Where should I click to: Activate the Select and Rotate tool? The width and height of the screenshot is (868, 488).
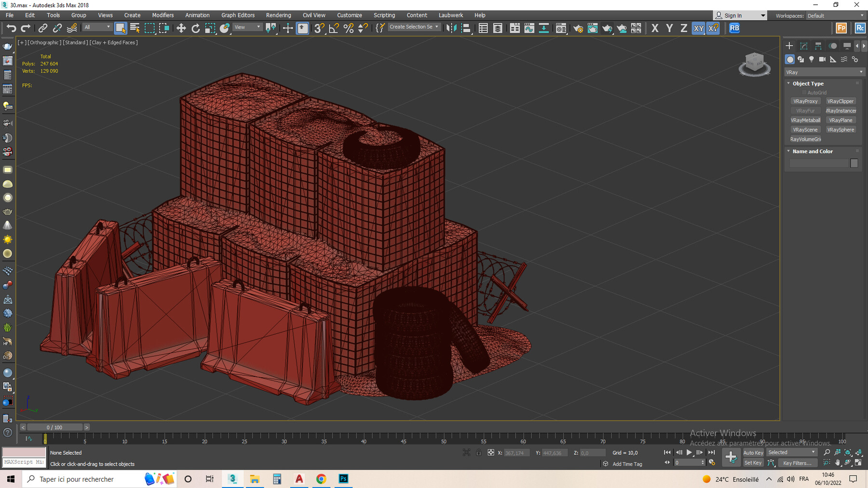195,28
